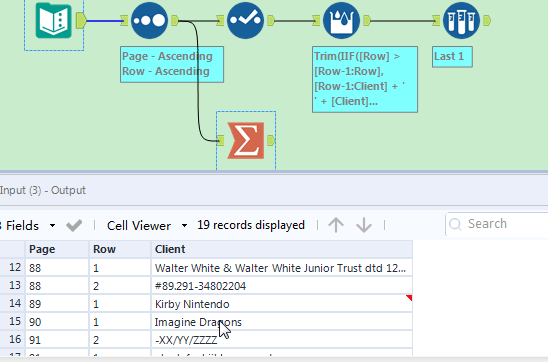Screen dimensions: 548x362
Task: Click Page cell '90'
Action: (57, 322)
